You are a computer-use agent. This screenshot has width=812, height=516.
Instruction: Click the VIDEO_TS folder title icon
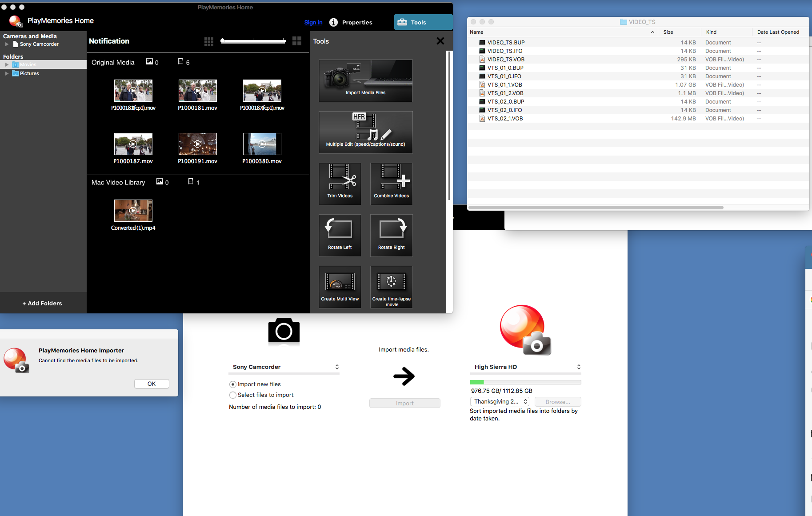point(624,22)
